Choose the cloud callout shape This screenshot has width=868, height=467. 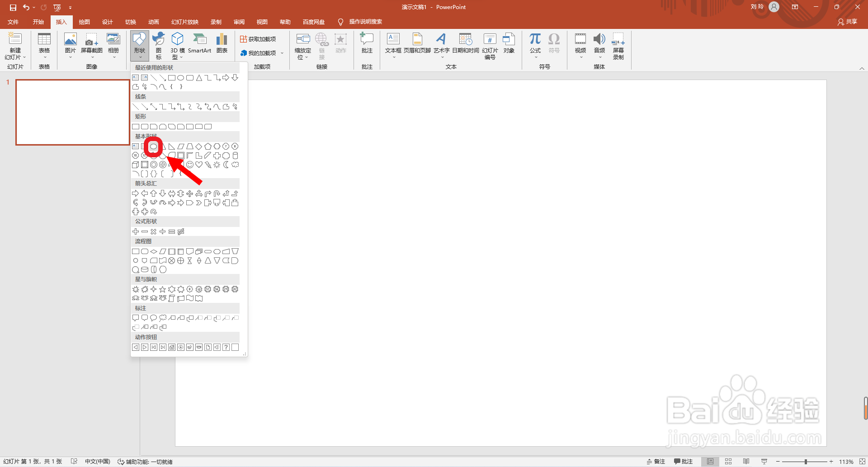pyautogui.click(x=163, y=318)
